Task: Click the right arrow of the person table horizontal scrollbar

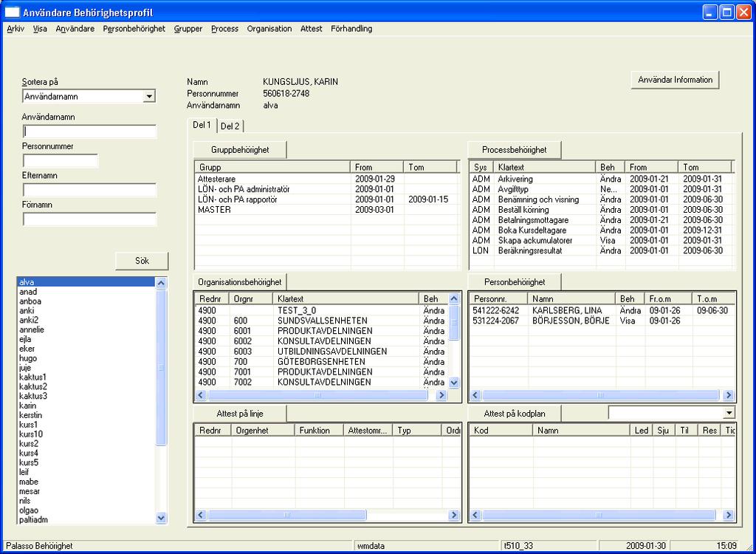Action: coord(729,395)
